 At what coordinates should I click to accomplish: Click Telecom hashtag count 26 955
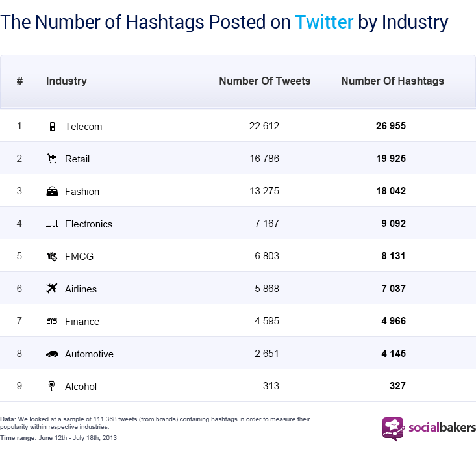(390, 126)
